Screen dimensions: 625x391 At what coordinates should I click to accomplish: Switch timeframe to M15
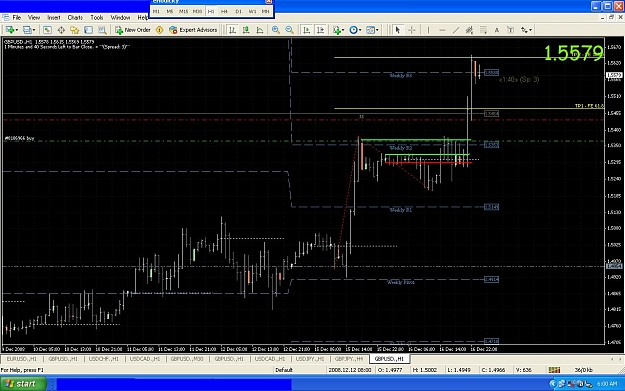click(183, 12)
